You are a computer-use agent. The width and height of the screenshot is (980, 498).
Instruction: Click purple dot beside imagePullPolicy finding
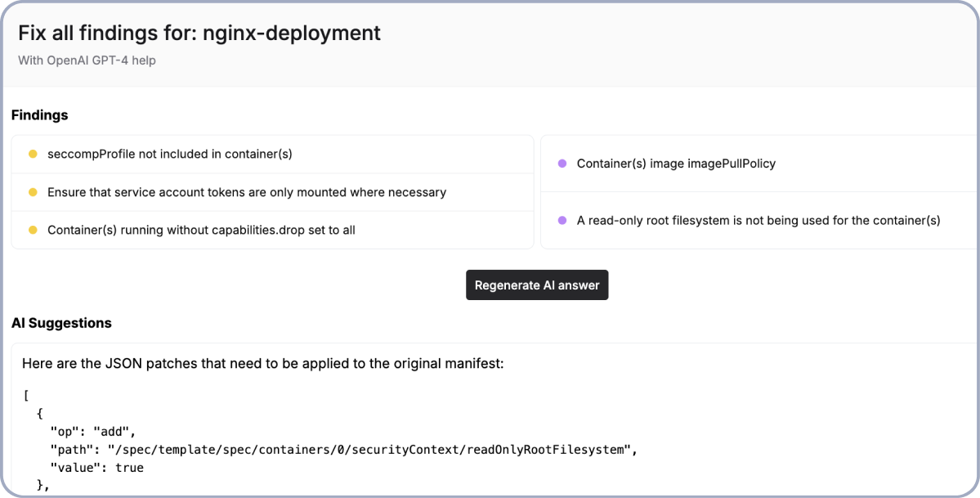[x=562, y=164]
